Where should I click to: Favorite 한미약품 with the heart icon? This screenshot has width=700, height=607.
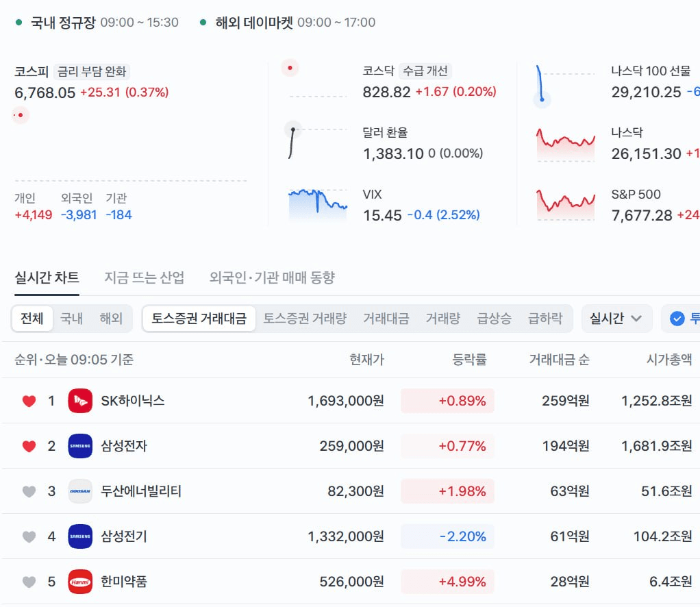[29, 582]
